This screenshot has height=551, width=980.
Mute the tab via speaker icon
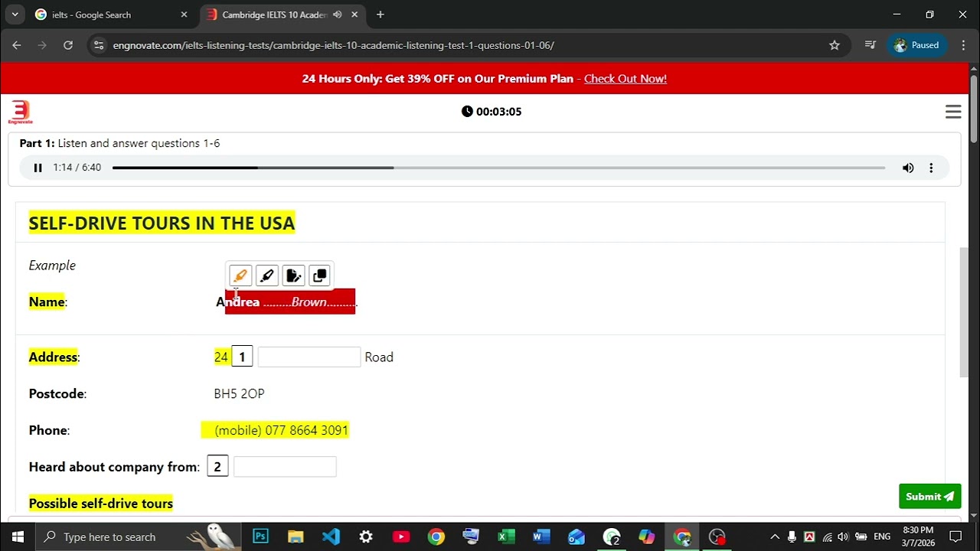pos(338,15)
